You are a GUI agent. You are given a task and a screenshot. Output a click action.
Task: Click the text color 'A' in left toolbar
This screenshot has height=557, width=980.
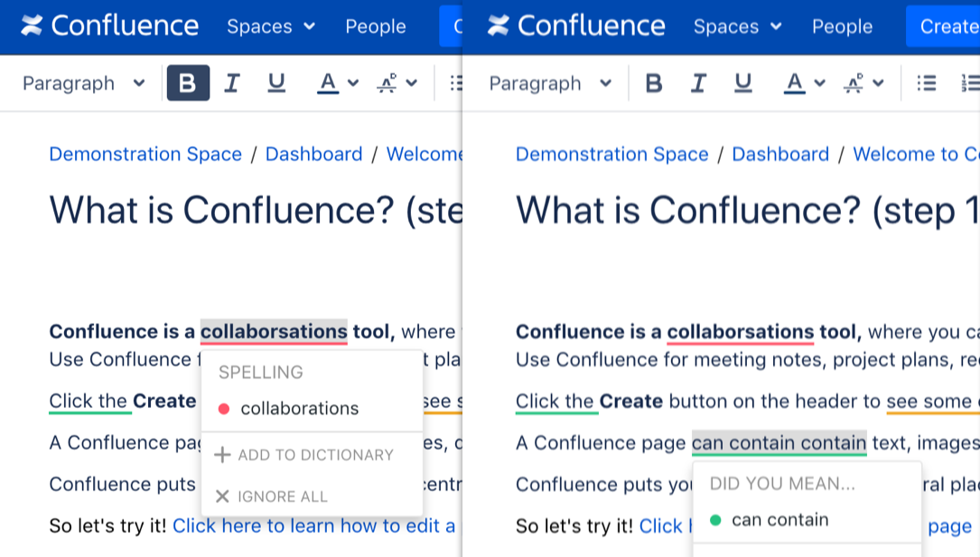[328, 83]
